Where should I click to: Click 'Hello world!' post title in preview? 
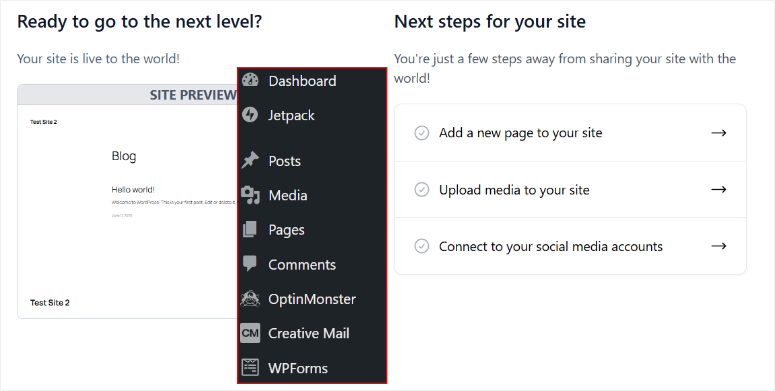[133, 190]
